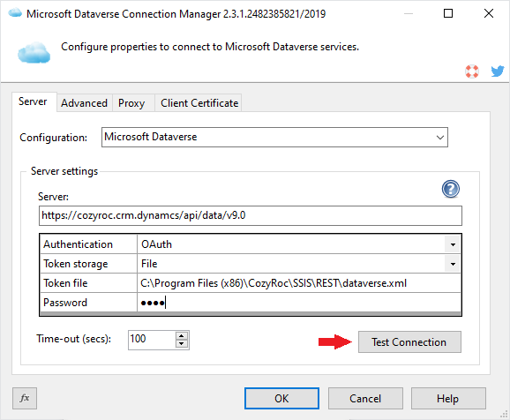This screenshot has height=420, width=510.
Task: Close the connection manager dialog
Action: tap(489, 13)
